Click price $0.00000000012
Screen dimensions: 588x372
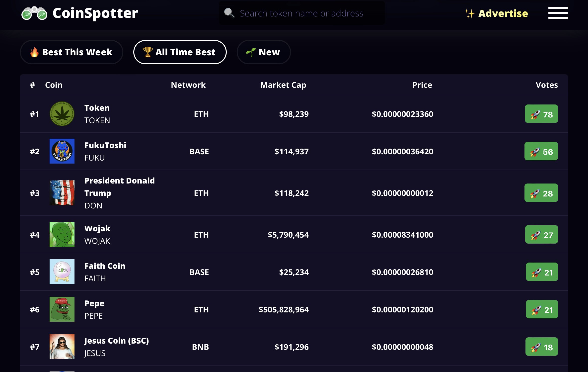(402, 193)
